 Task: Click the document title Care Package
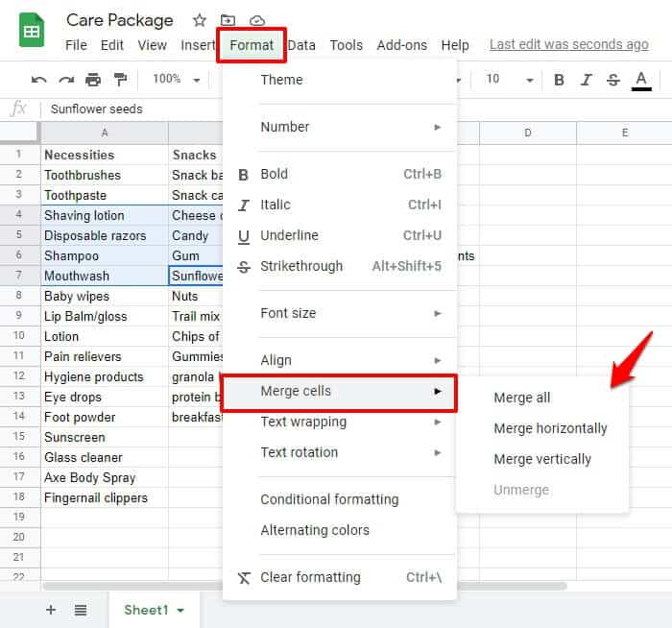(120, 20)
